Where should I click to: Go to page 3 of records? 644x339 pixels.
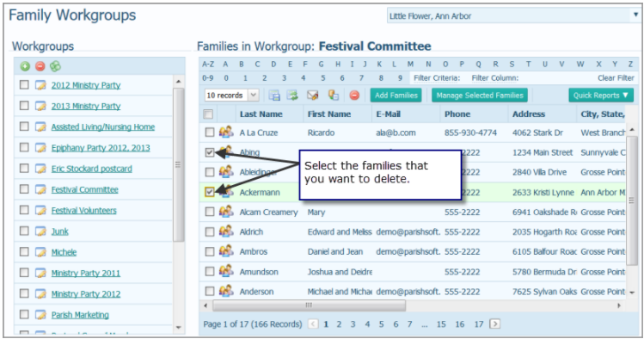point(353,324)
